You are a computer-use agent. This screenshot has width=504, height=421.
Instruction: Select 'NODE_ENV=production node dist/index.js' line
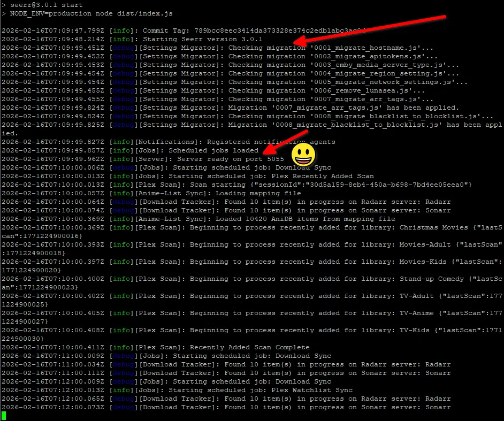91,13
